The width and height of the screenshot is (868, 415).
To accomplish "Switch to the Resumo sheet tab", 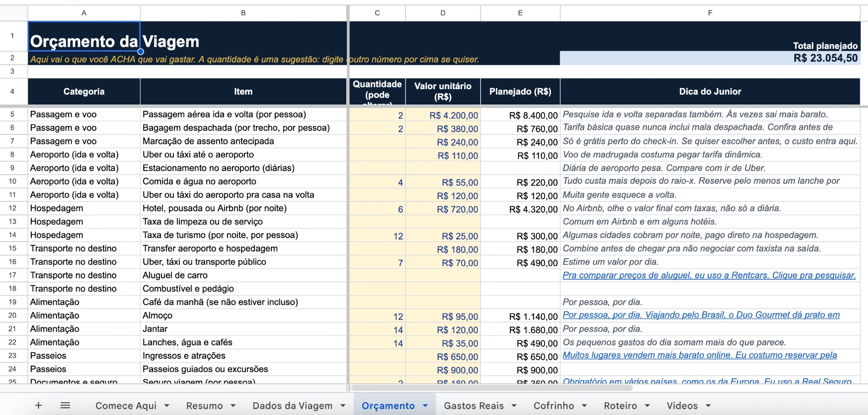I will [x=204, y=405].
